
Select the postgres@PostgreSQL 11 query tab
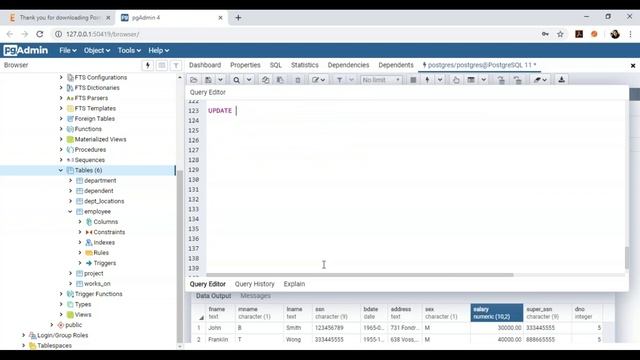coord(479,65)
